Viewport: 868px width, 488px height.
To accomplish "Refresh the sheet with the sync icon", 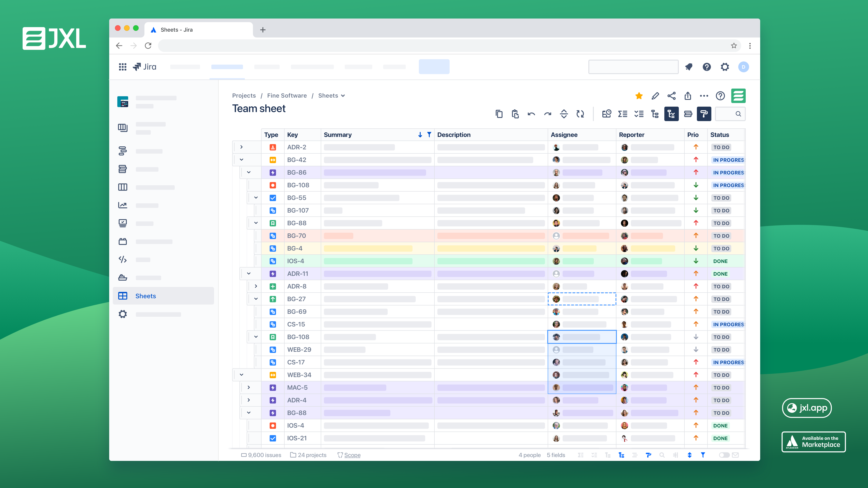I will click(x=580, y=114).
